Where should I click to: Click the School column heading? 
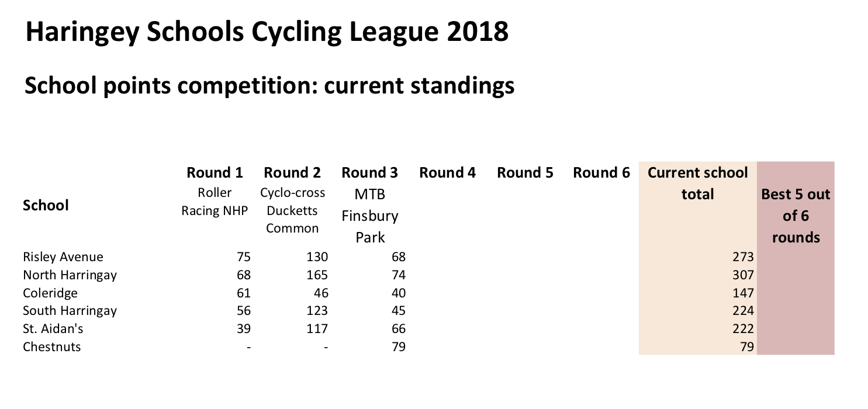click(46, 206)
